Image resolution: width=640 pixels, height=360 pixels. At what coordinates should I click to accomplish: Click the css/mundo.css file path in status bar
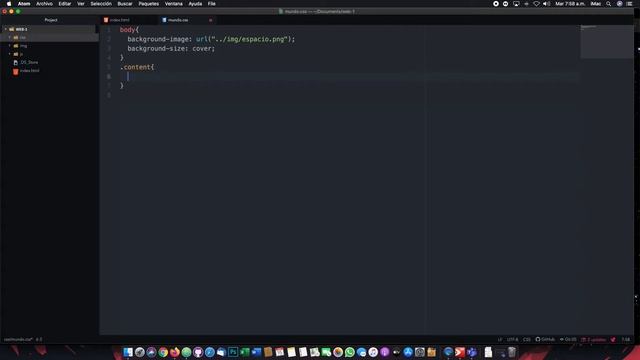point(18,340)
